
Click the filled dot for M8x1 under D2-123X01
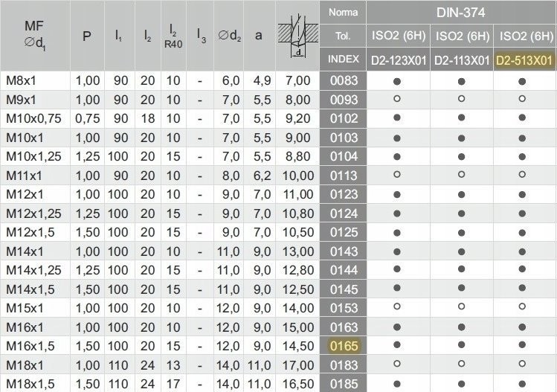point(398,80)
